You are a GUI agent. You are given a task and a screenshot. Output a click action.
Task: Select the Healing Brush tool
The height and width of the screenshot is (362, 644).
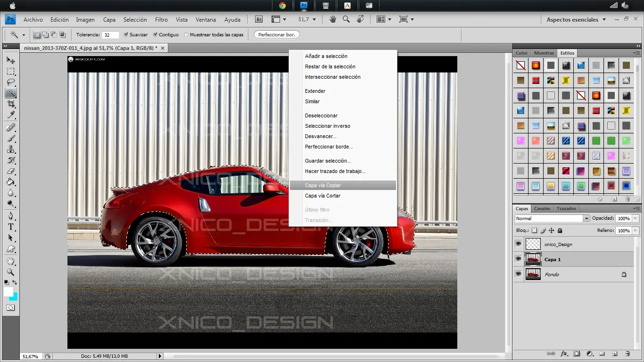[x=10, y=128]
